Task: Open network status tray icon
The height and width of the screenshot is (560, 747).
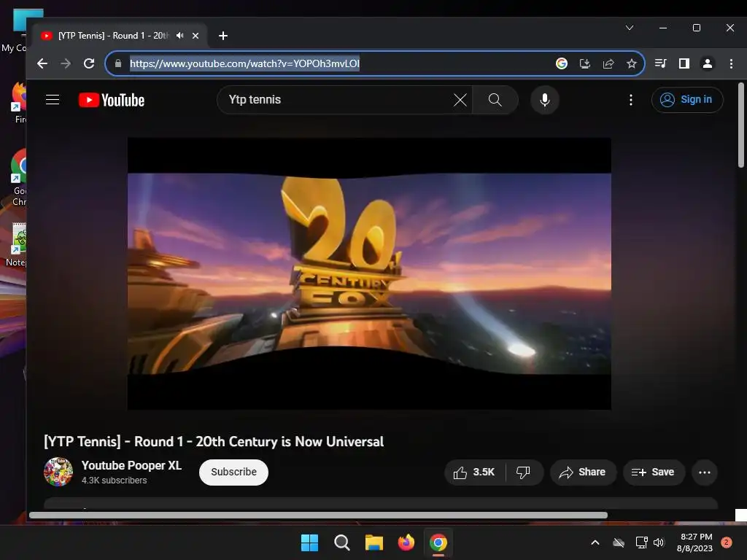Action: [642, 542]
